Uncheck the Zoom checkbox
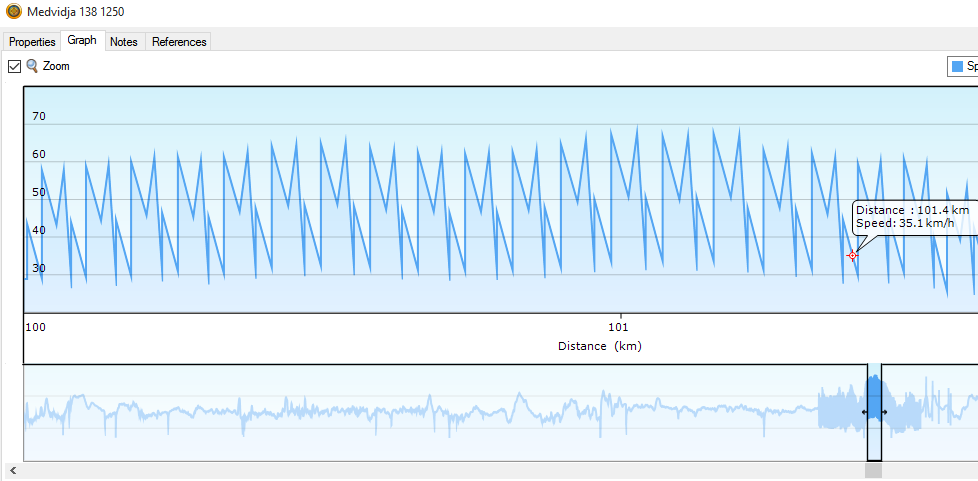Image resolution: width=978 pixels, height=481 pixels. pyautogui.click(x=14, y=66)
